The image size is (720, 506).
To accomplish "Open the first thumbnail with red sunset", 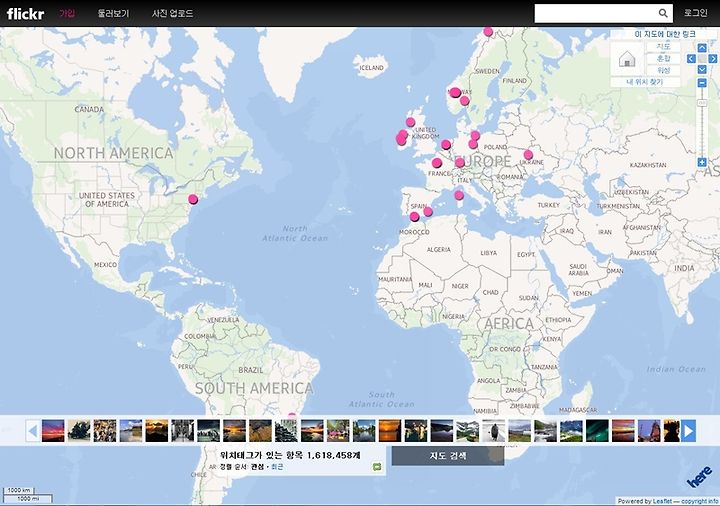I will [x=53, y=431].
